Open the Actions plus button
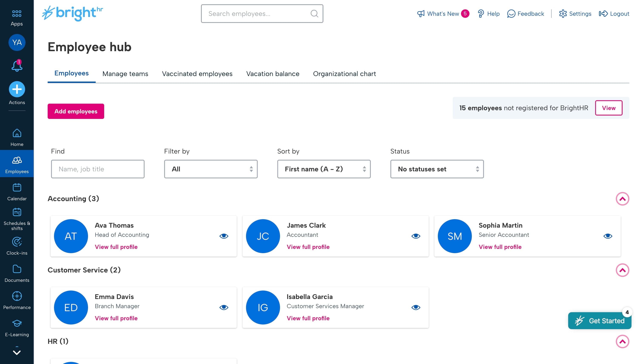 (17, 89)
